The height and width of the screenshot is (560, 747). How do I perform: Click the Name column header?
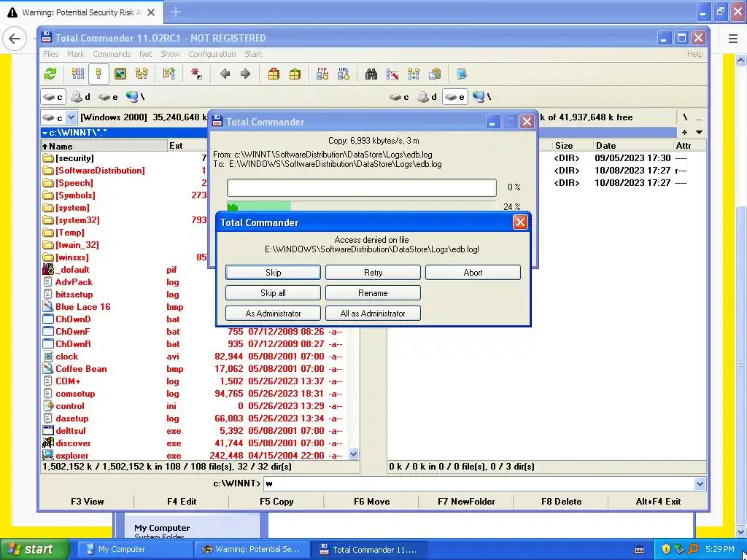[104, 146]
